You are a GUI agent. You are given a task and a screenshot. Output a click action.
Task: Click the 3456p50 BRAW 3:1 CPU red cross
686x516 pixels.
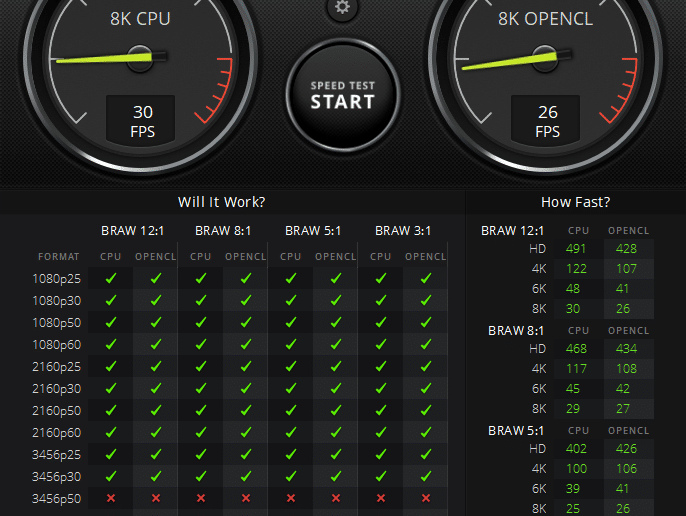tap(381, 498)
